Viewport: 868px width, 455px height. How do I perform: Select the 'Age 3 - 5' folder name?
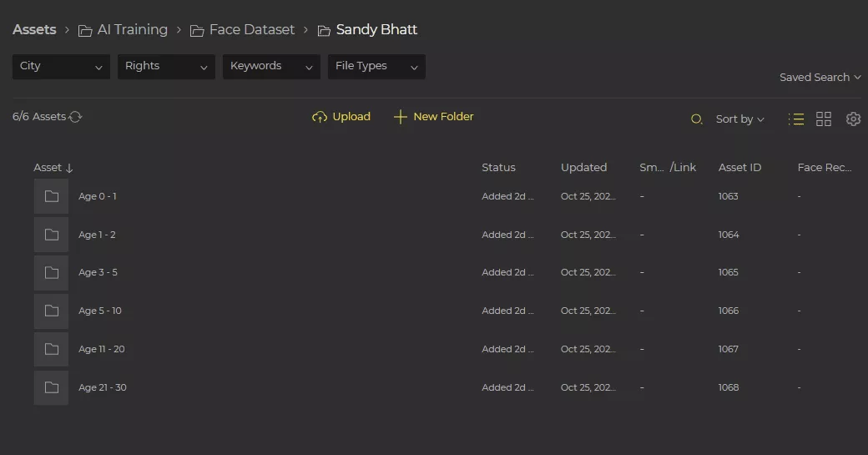tap(98, 272)
